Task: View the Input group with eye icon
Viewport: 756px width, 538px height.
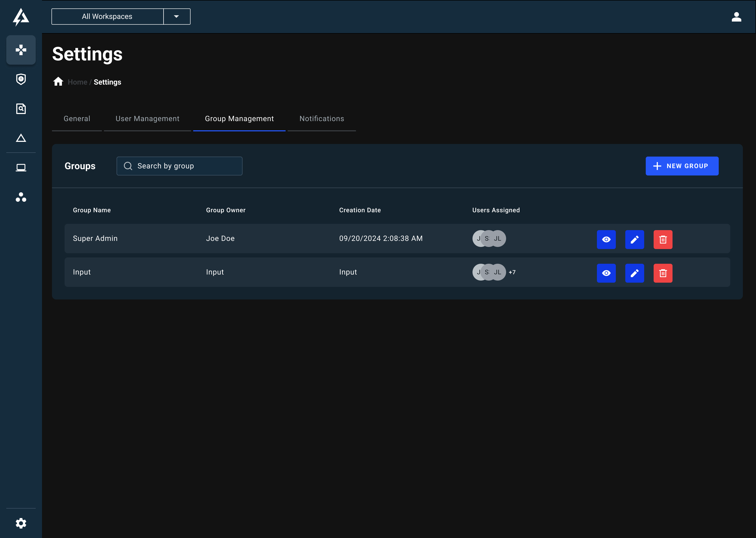Action: point(606,273)
